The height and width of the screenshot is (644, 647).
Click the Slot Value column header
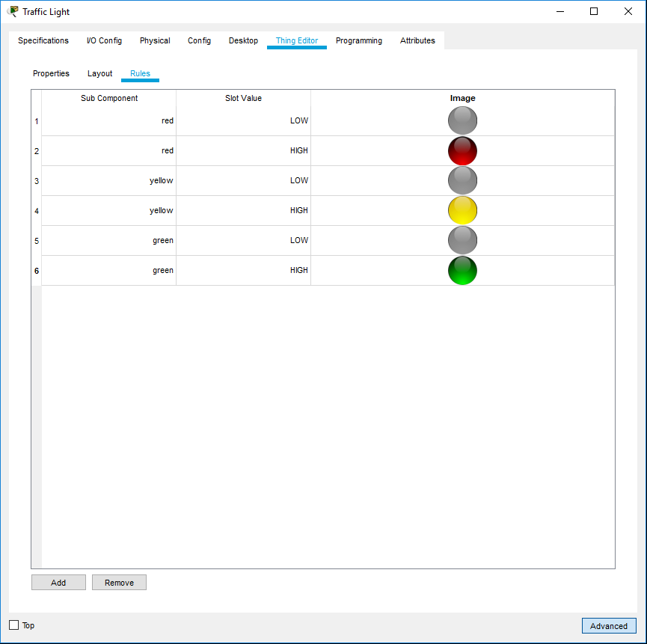coord(243,98)
